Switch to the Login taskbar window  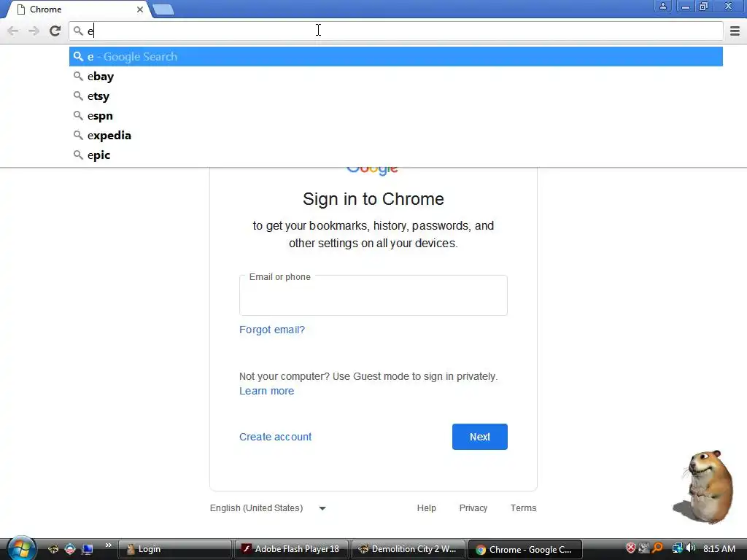coord(174,549)
